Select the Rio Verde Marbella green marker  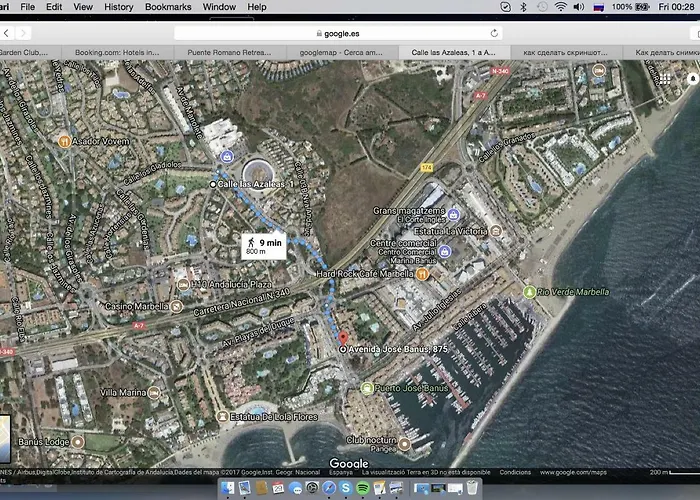click(x=530, y=292)
